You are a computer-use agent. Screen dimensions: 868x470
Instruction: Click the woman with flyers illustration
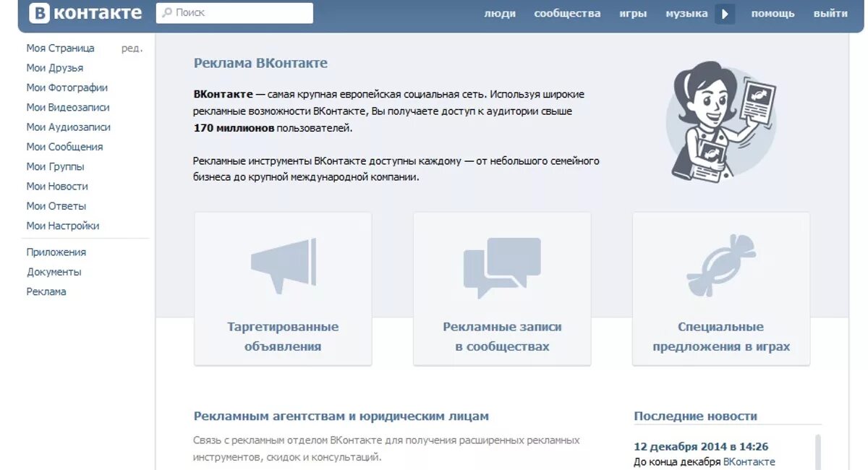[x=720, y=121]
